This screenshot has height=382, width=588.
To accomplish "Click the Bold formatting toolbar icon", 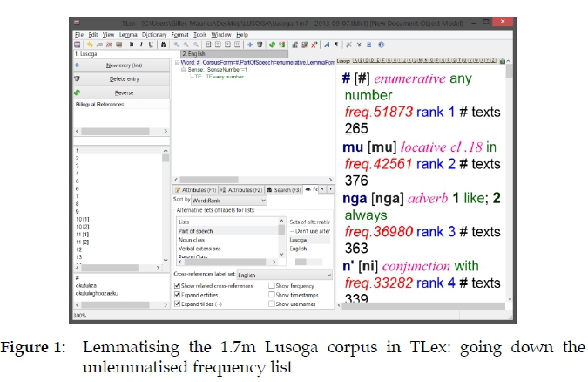I will click(x=131, y=44).
